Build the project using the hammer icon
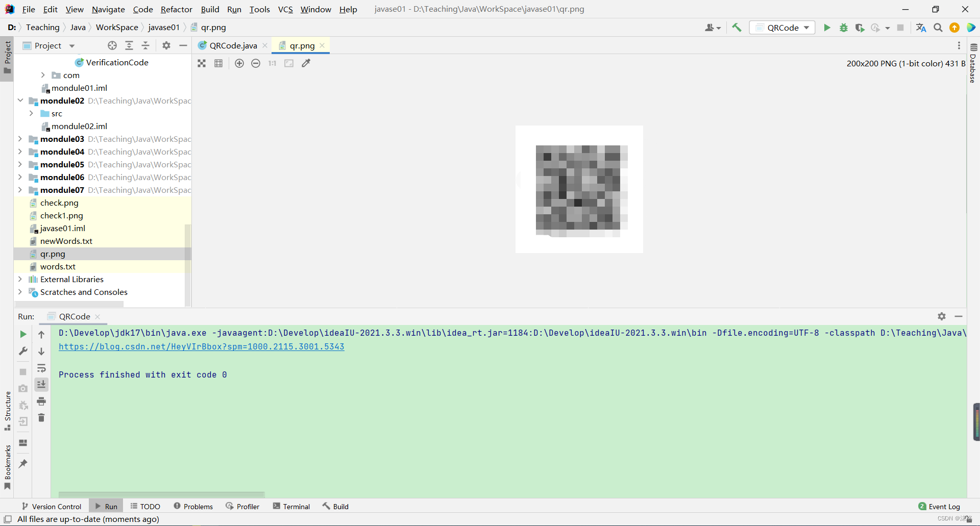Screen dimensions: 980x526 pos(737,28)
